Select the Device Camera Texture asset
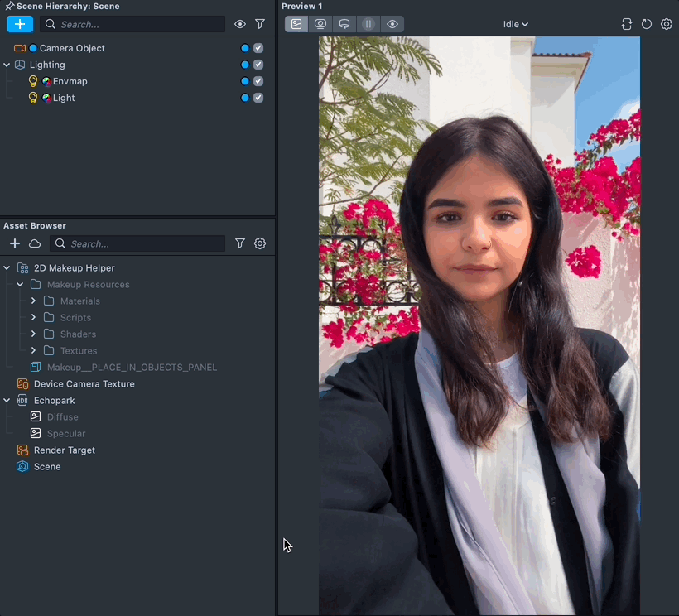Viewport: 679px width, 616px height. tap(84, 384)
